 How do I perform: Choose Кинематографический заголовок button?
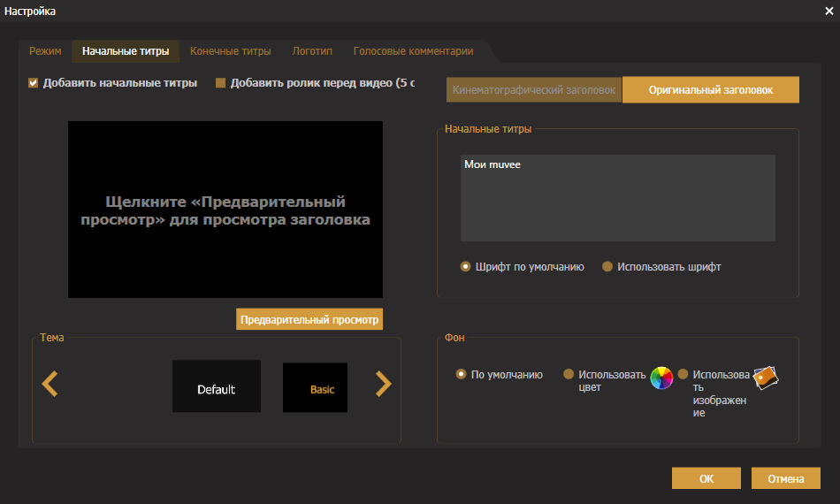(x=533, y=90)
